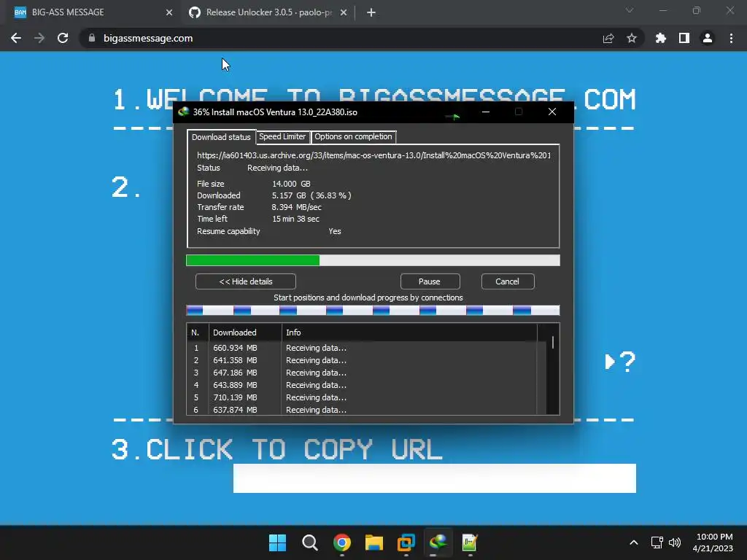This screenshot has height=560, width=747.
Task: Cancel the download
Action: [x=508, y=281]
